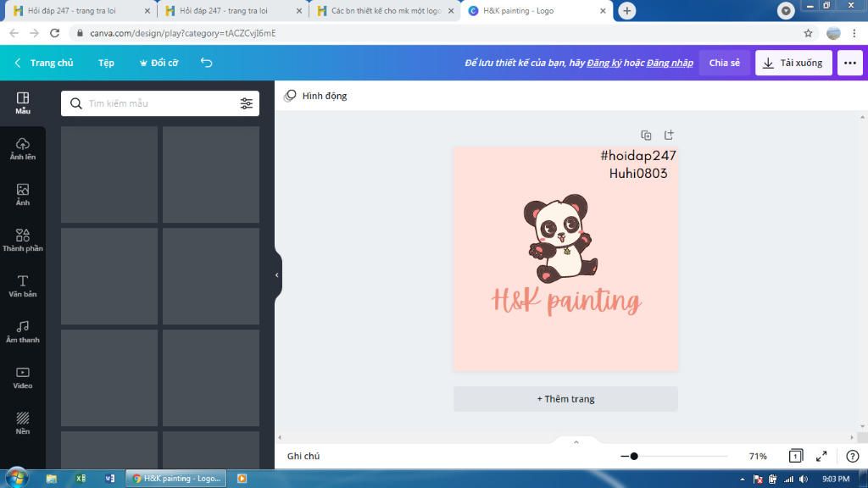Viewport: 868px width, 488px height.
Task: Switch to first Hỏi đáp 247 tab
Action: (x=81, y=10)
